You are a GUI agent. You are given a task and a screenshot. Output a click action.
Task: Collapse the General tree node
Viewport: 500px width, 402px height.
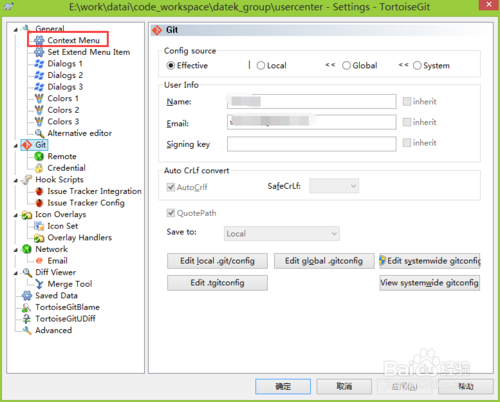coord(16,30)
